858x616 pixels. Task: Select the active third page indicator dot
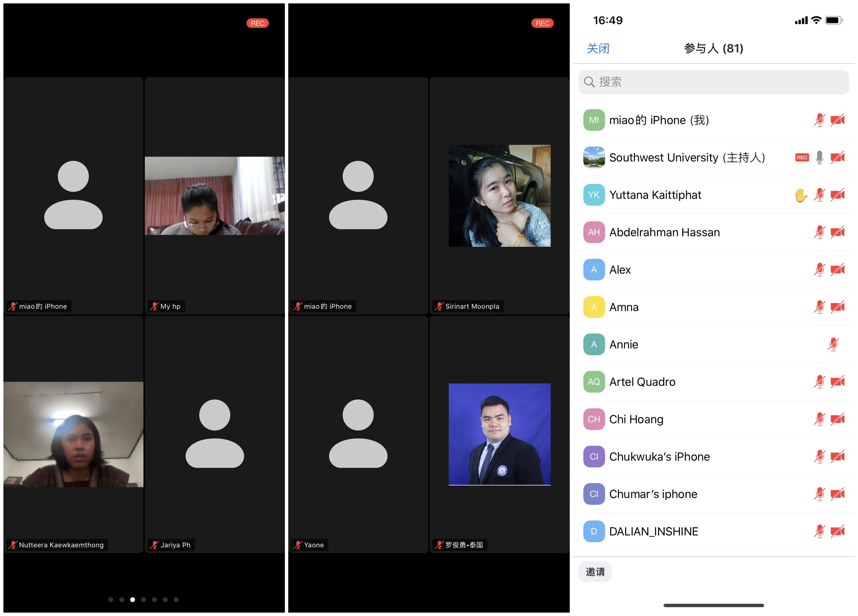[133, 599]
